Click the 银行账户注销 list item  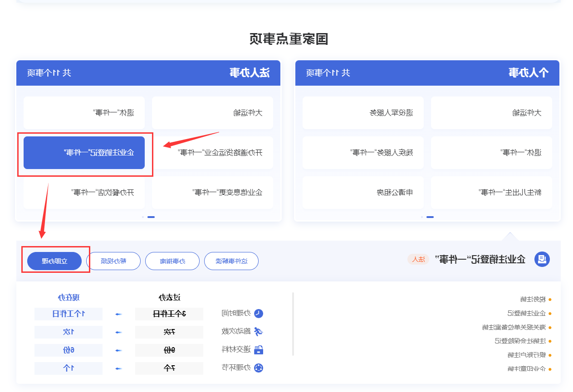pos(526,355)
